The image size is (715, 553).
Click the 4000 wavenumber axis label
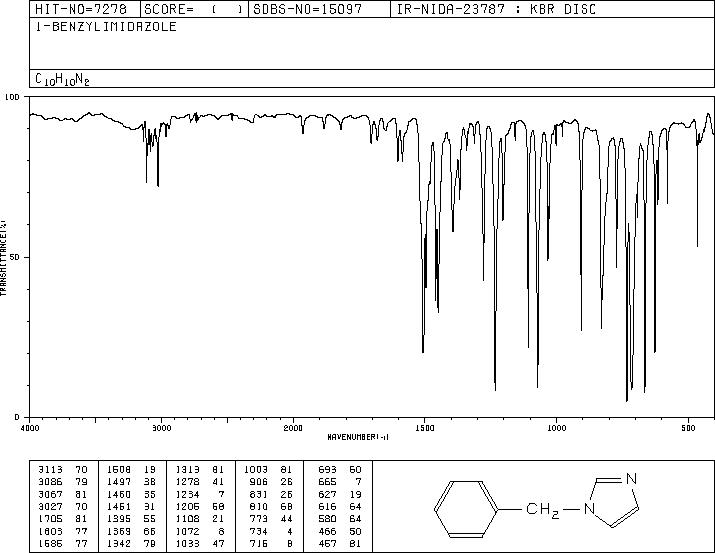click(x=30, y=428)
